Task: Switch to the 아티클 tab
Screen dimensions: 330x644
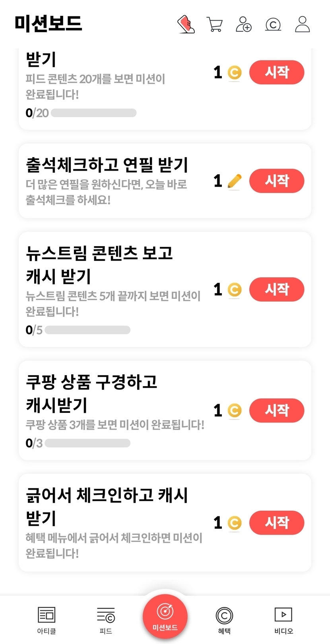Action: point(47,619)
